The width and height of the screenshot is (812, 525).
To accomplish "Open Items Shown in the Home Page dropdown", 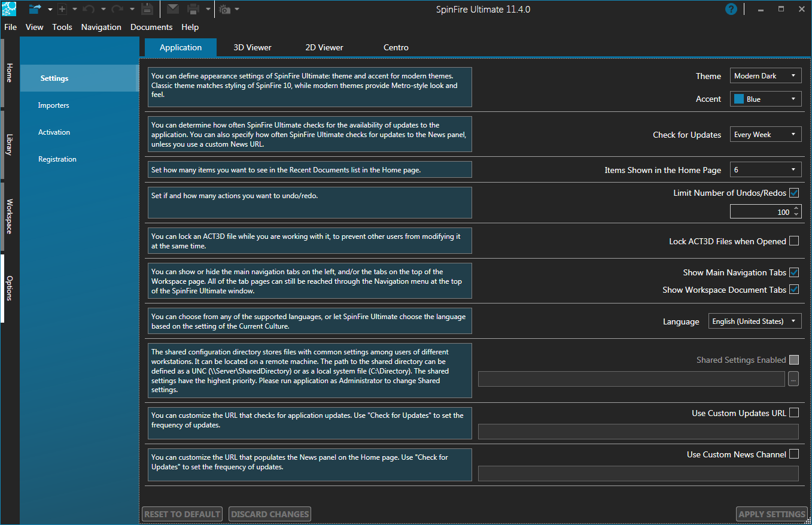I will [x=765, y=169].
